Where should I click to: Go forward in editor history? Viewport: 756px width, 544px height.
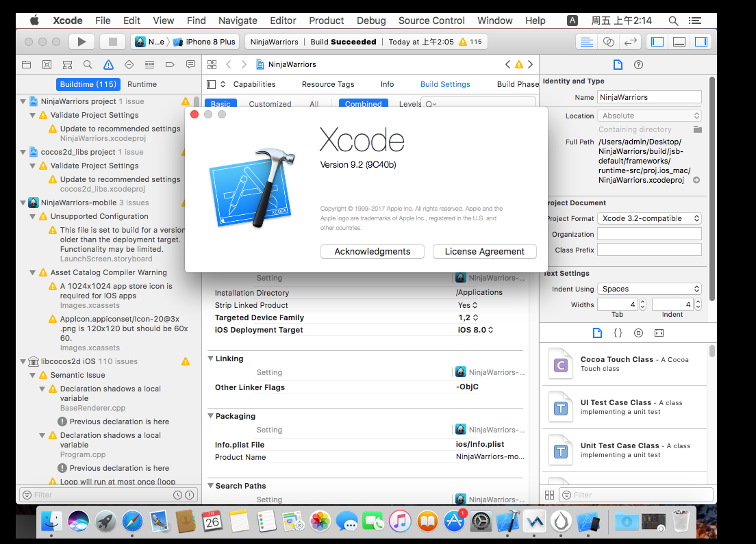(244, 64)
